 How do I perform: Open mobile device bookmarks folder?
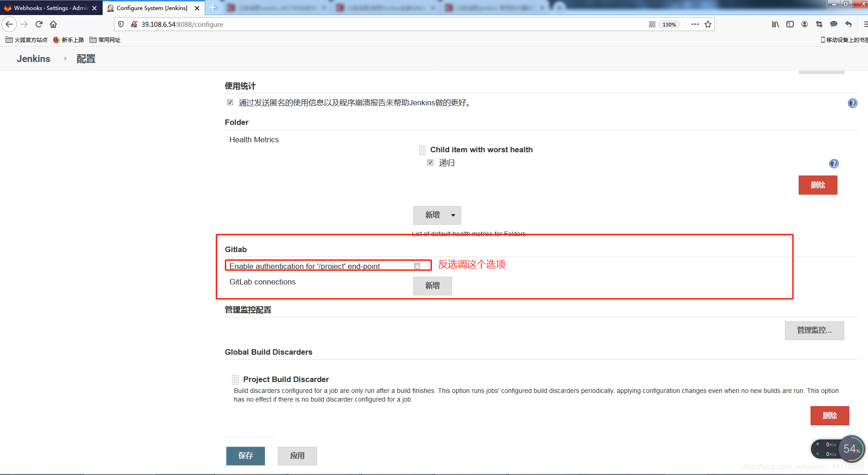[844, 40]
